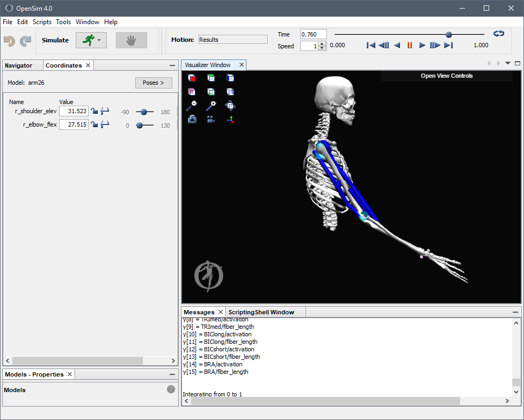Increase the Speed spinner value
Viewport: 524px width, 420px height.
tap(322, 44)
